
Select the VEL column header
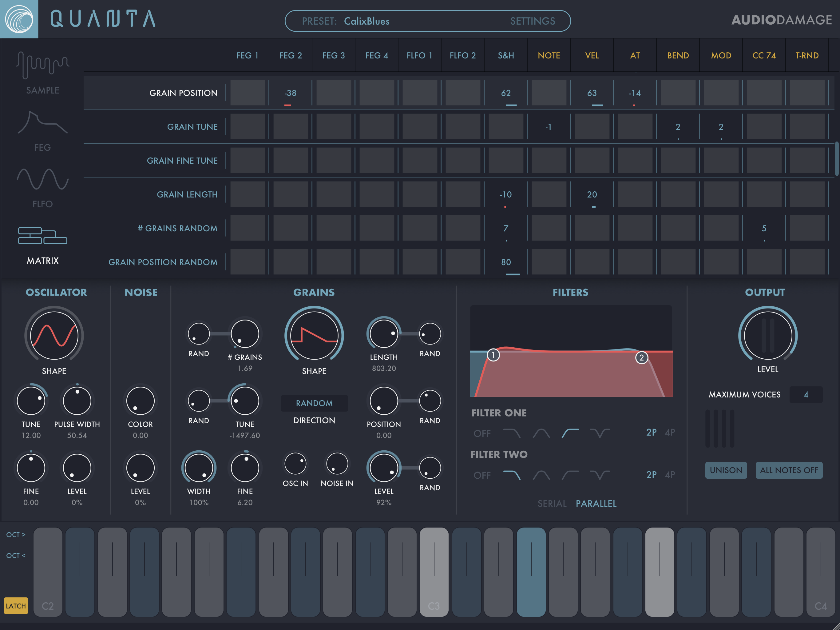pyautogui.click(x=592, y=55)
